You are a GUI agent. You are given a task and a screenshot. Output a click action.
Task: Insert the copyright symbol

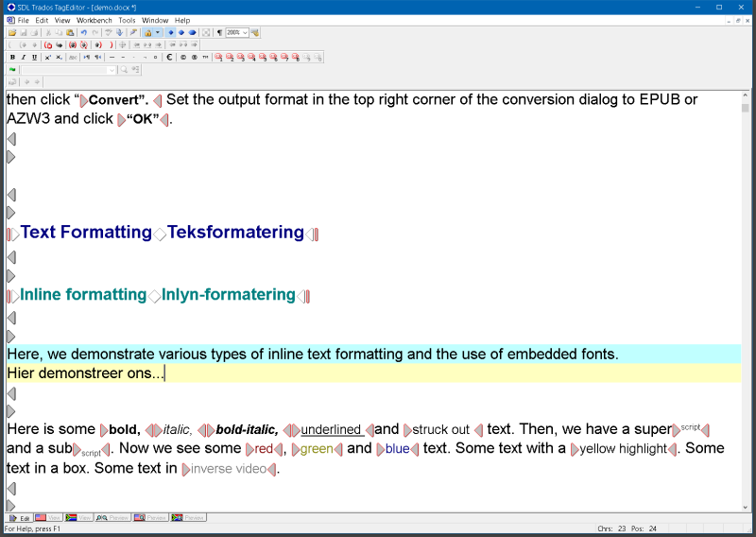pyautogui.click(x=183, y=58)
